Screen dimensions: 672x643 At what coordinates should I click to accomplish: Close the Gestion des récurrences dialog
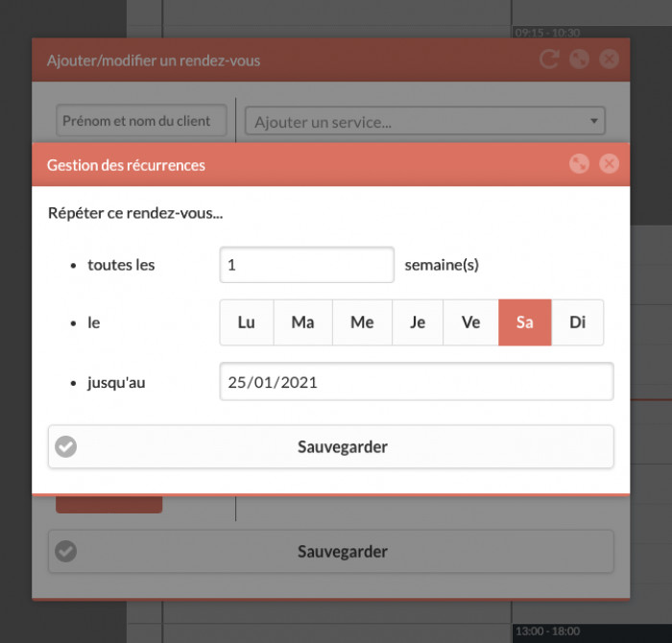(609, 164)
